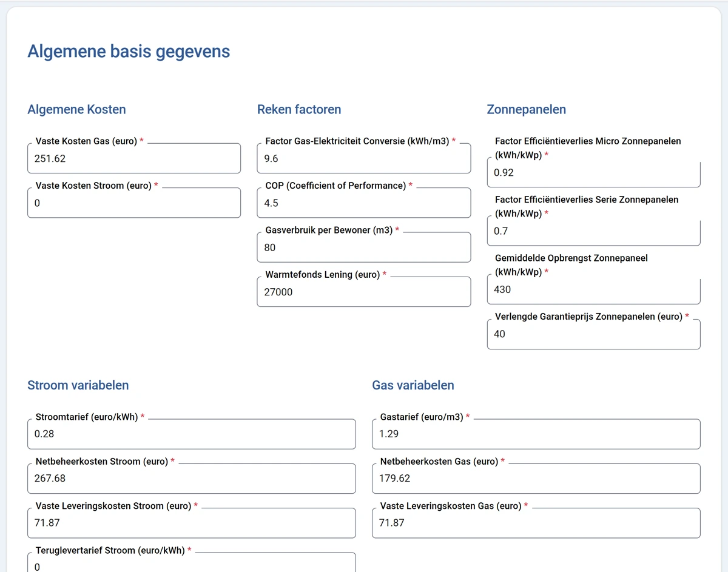Click the COP (Coefficient of Performance) field
Image resolution: width=728 pixels, height=572 pixels.
click(x=364, y=203)
